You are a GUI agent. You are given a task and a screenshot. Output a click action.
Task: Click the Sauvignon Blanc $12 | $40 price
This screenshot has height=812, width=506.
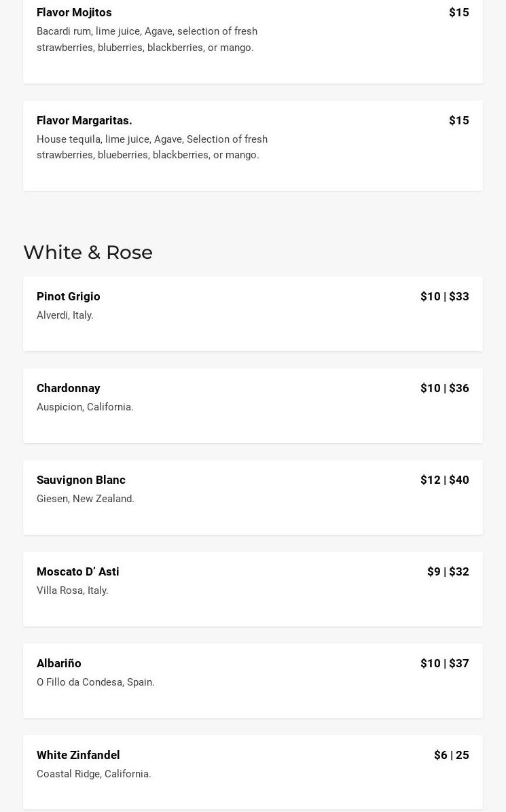(x=444, y=480)
